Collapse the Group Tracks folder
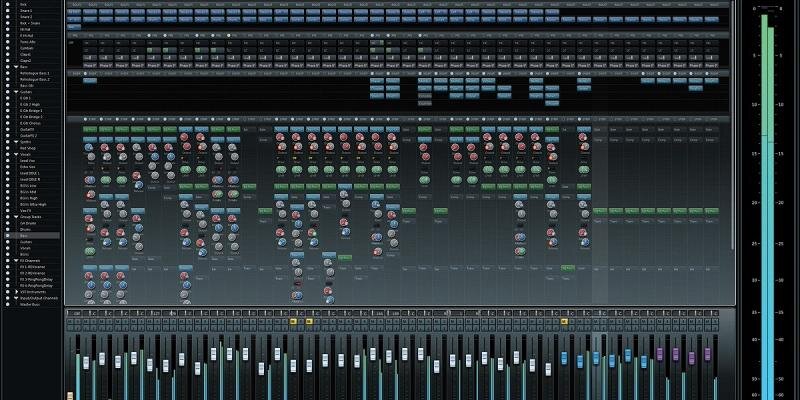Screen dimensions: 800x400 click(x=16, y=217)
